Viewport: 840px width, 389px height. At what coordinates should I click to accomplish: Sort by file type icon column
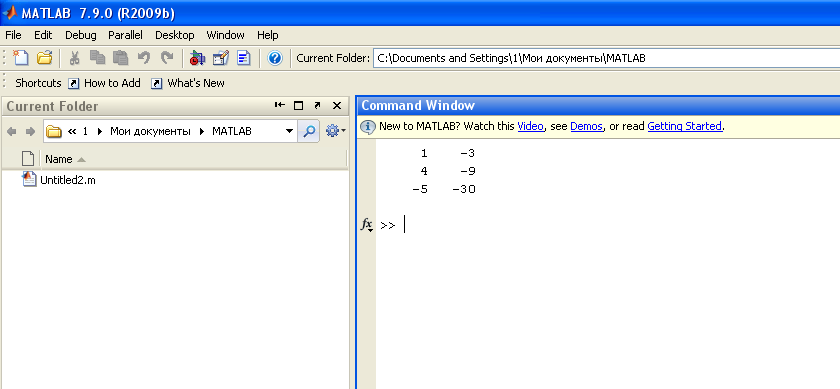point(27,159)
